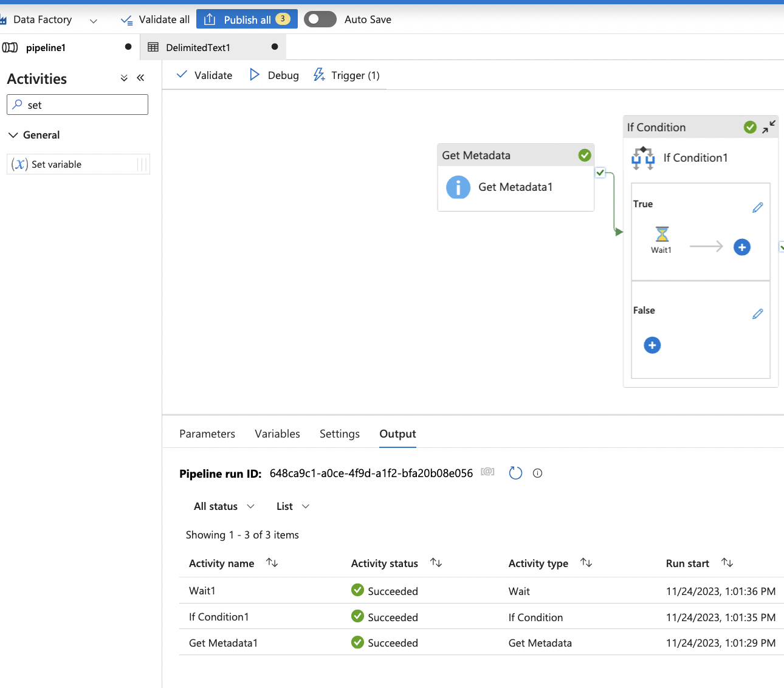This screenshot has width=784, height=688.
Task: Click the activities search field
Action: (77, 105)
